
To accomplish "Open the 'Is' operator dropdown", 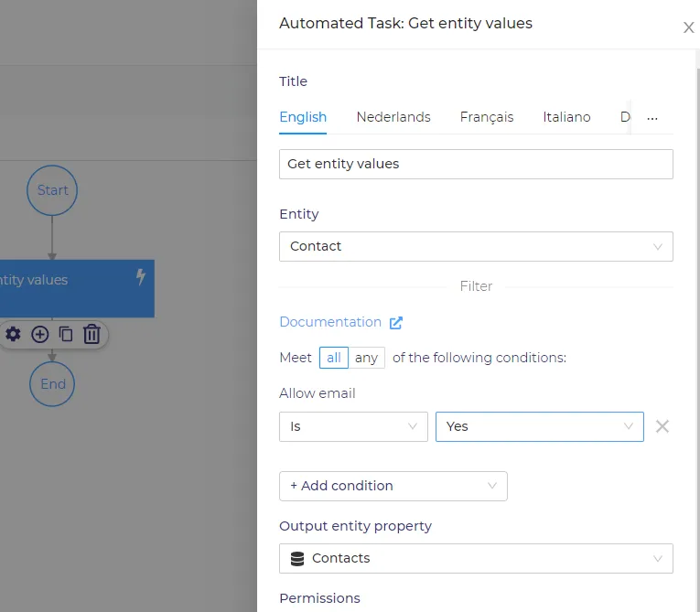I will pos(353,426).
